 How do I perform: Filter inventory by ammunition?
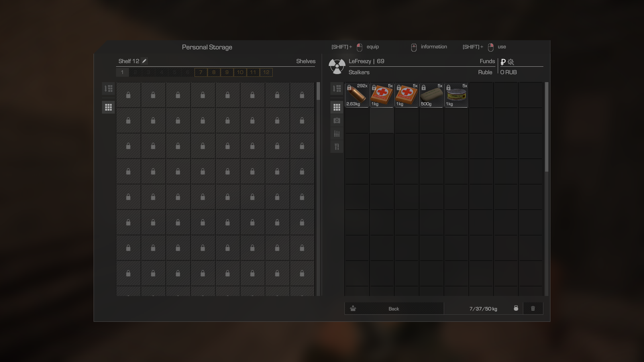(337, 133)
